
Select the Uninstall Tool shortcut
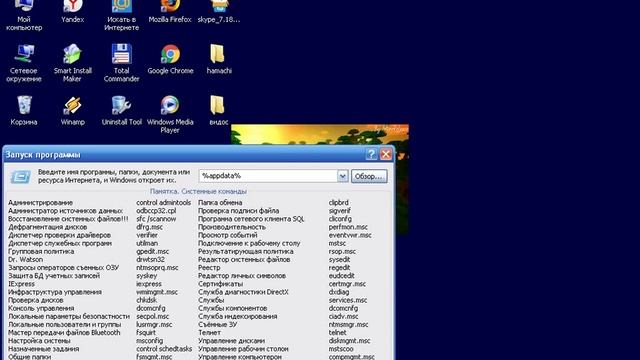(122, 111)
